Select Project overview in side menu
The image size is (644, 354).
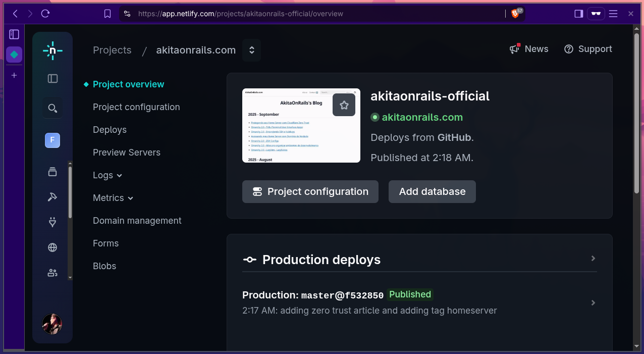pyautogui.click(x=128, y=84)
